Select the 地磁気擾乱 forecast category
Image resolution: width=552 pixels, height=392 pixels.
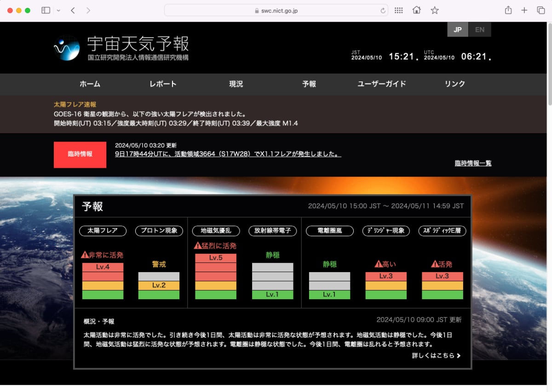215,231
